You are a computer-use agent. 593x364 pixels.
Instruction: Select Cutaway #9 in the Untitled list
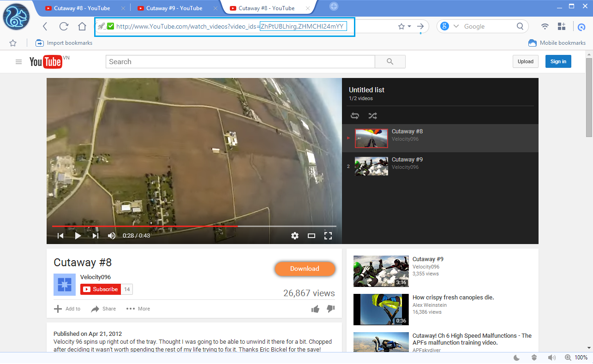(x=440, y=166)
